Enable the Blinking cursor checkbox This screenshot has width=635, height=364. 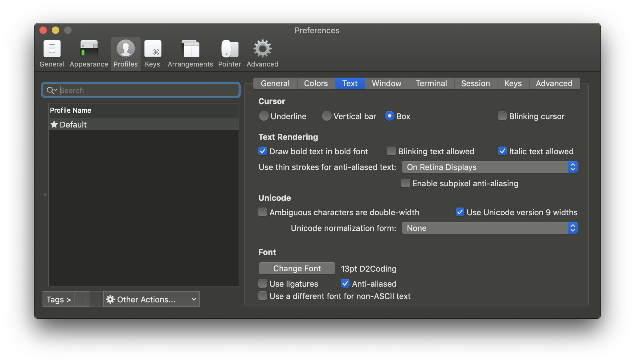coord(502,116)
